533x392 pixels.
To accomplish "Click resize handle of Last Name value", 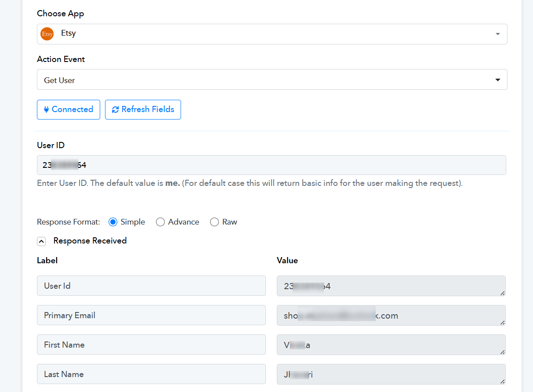I will tap(502, 381).
